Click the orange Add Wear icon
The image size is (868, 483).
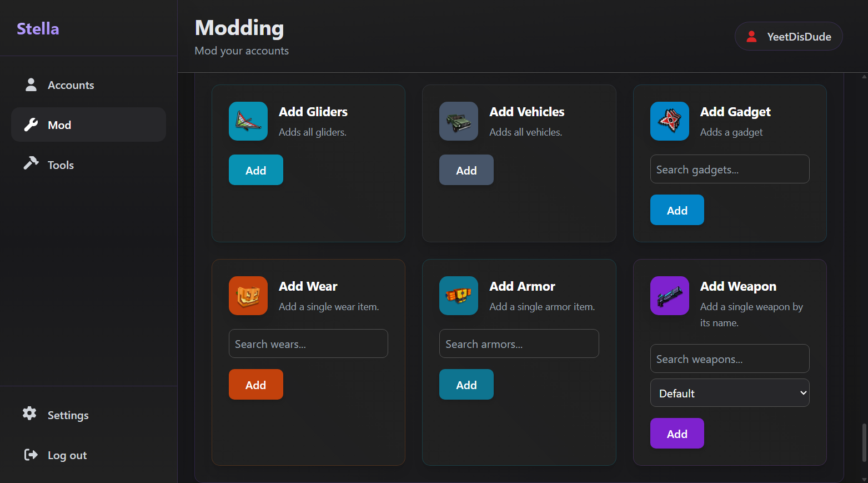click(248, 296)
